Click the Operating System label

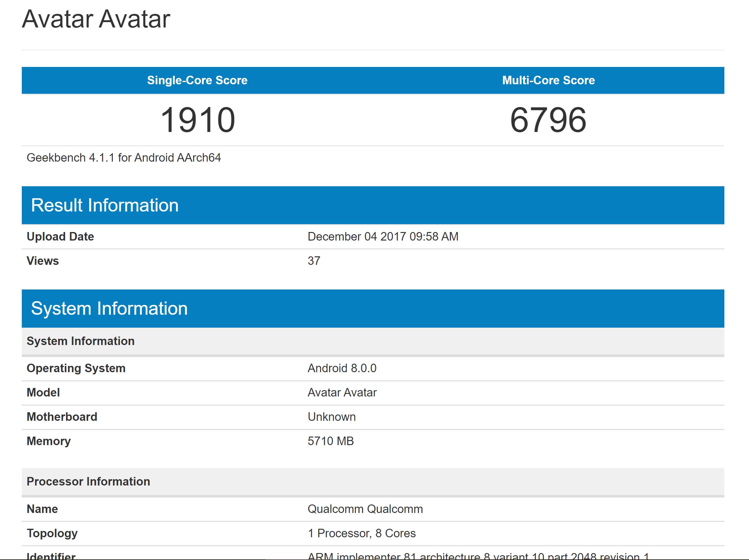pos(76,368)
